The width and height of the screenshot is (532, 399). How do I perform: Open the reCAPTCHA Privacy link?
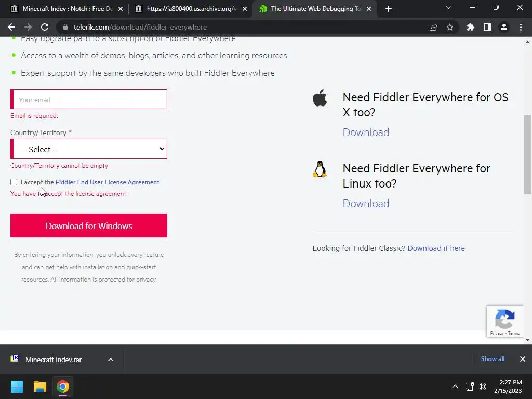[497, 333]
